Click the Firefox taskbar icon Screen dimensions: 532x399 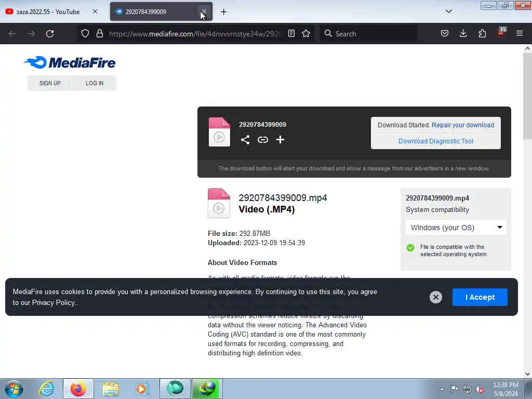(78, 389)
